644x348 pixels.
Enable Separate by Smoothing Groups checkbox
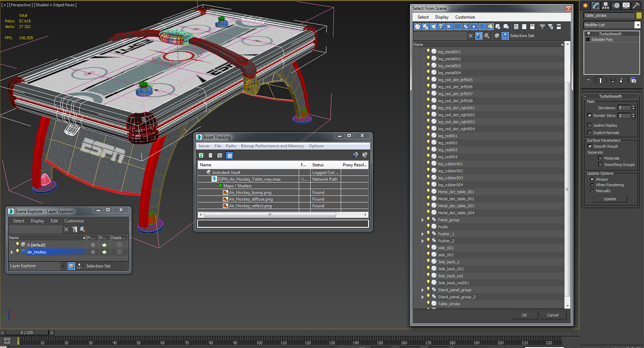click(x=600, y=164)
